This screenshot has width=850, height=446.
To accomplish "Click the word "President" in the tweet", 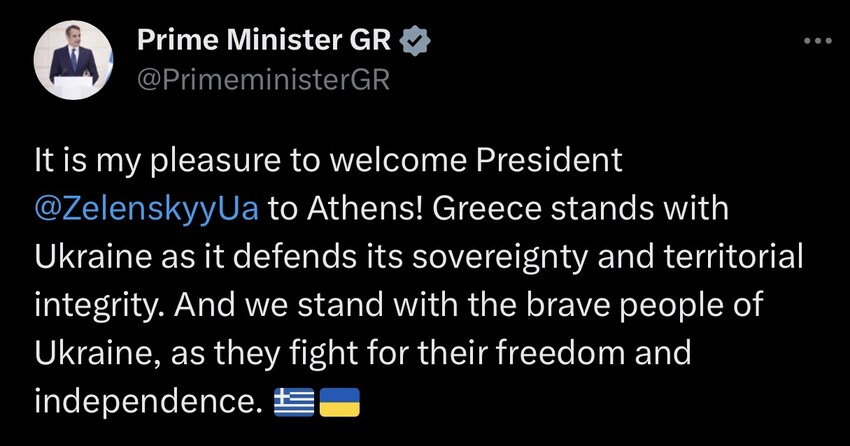I will coord(549,160).
